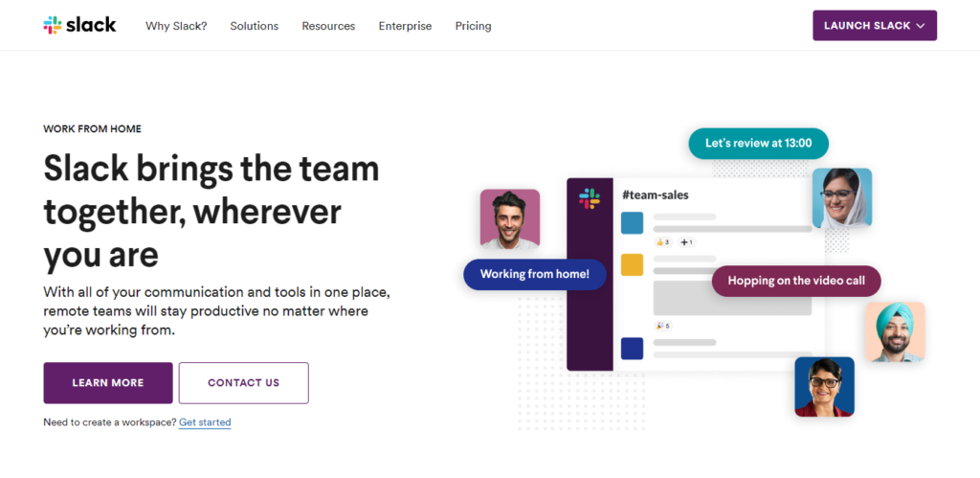Click the WORK FROM HOME eyebrow text
980x478 pixels.
[93, 129]
